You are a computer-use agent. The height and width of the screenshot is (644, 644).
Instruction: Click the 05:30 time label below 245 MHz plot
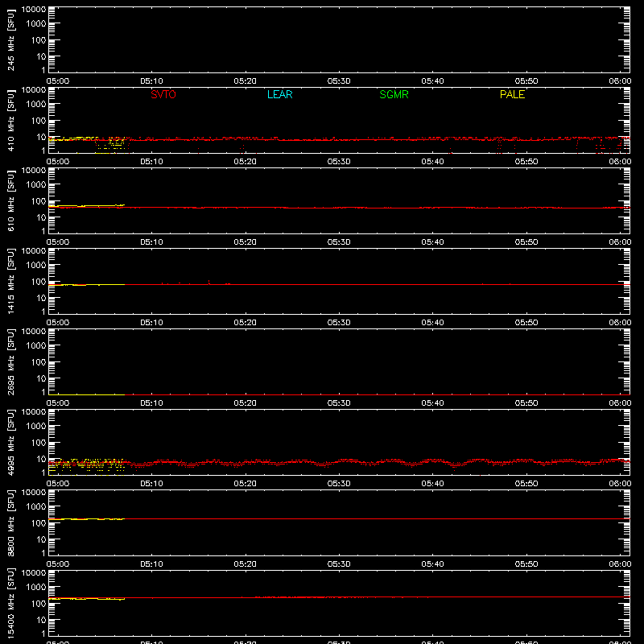click(339, 81)
